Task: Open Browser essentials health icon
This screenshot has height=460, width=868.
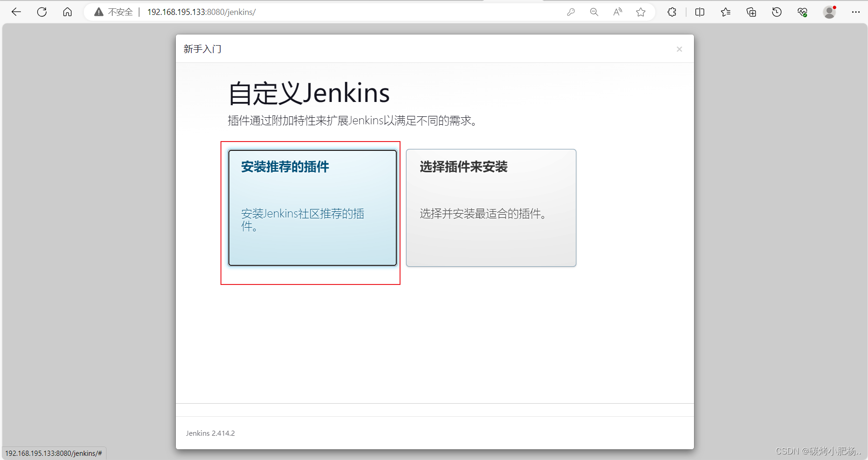Action: [x=802, y=12]
